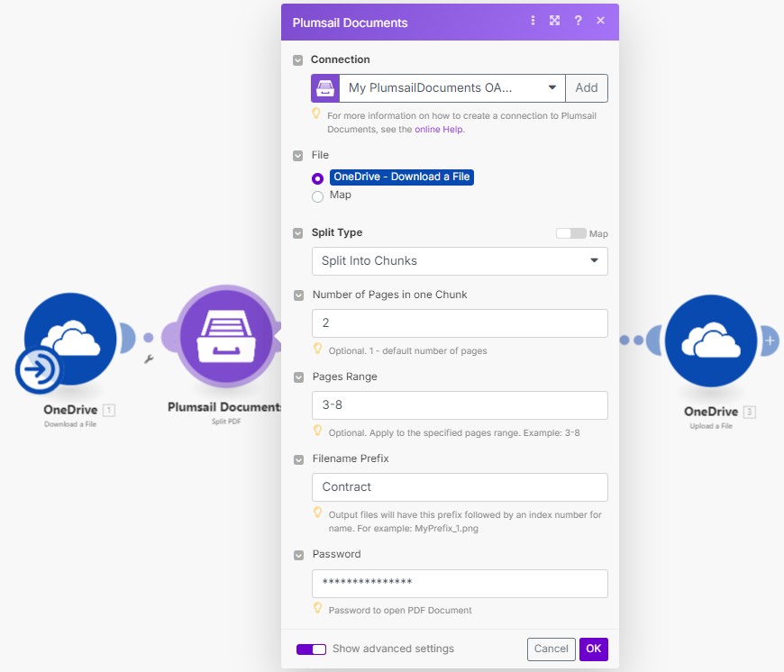Click the Cancel button
The width and height of the screenshot is (784, 672).
551,649
